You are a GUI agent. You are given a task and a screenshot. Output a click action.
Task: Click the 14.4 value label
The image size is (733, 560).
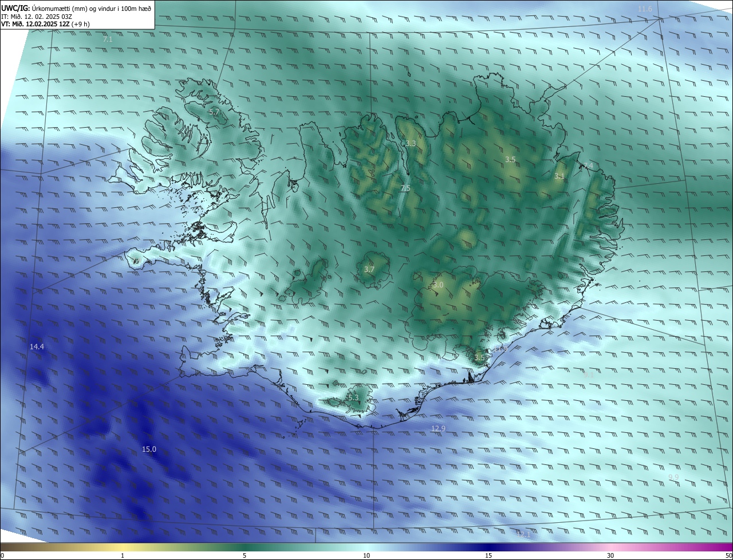click(x=37, y=347)
